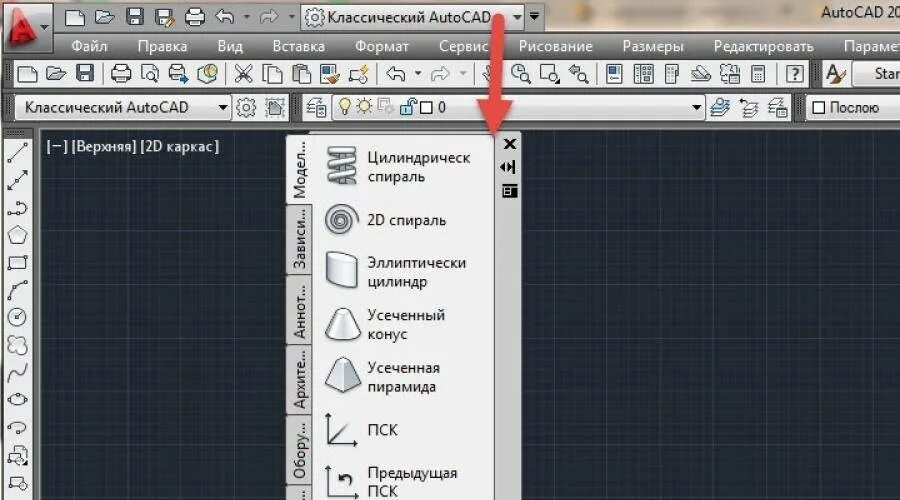Open the Properties palette icon

[x=614, y=73]
